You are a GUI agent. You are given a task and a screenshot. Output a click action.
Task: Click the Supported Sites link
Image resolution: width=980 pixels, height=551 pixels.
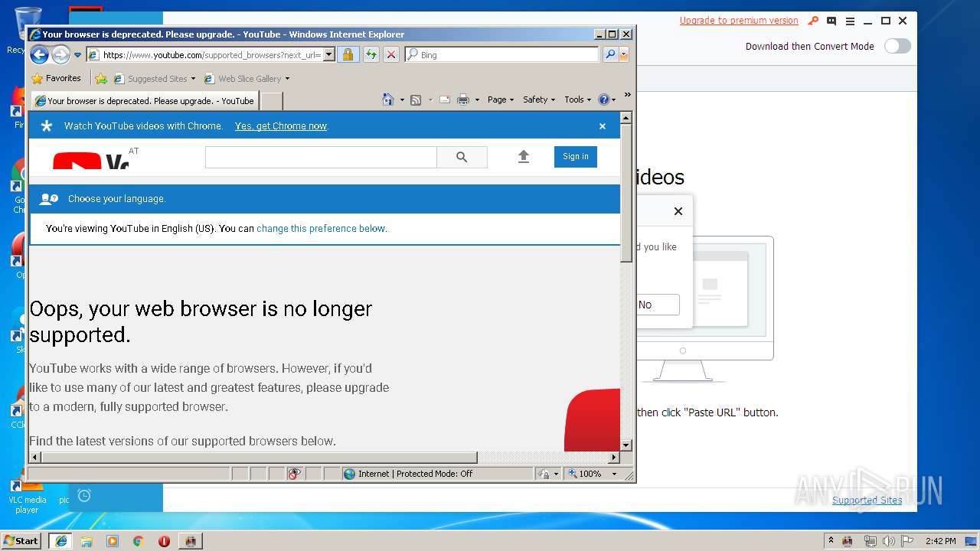tap(867, 500)
